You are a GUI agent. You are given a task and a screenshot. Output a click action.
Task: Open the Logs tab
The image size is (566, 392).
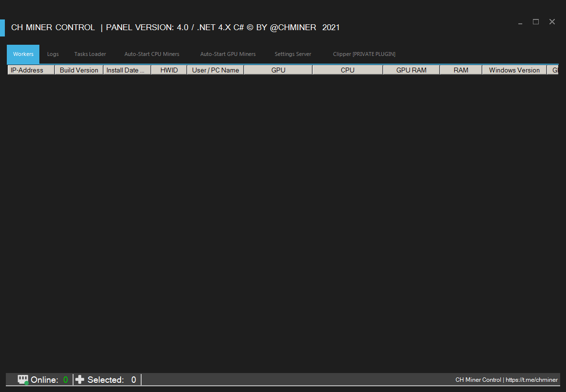(53, 54)
